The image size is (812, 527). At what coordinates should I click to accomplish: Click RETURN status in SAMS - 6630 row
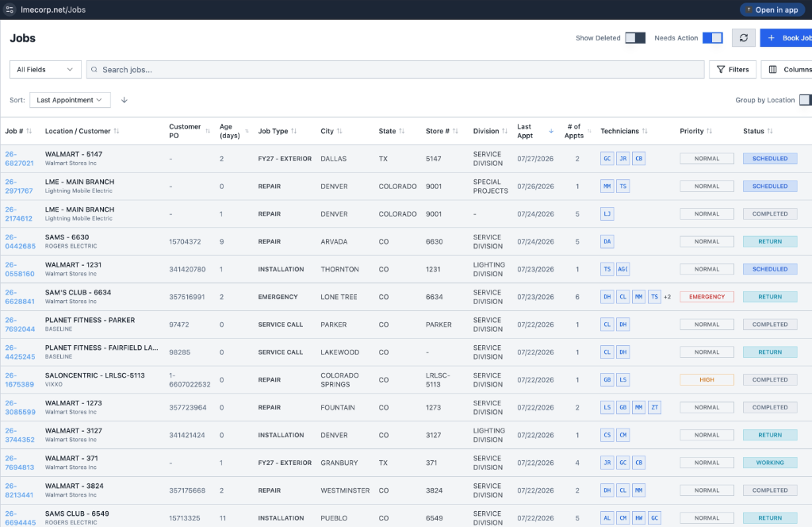[769, 241]
